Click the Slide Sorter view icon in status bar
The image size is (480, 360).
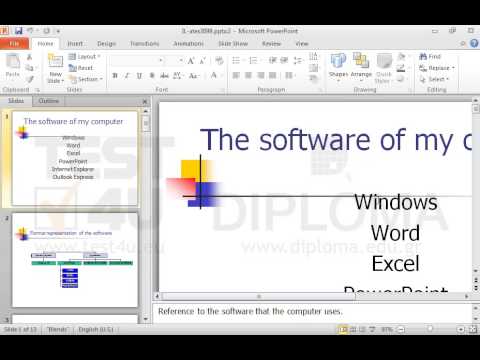pyautogui.click(x=353, y=329)
